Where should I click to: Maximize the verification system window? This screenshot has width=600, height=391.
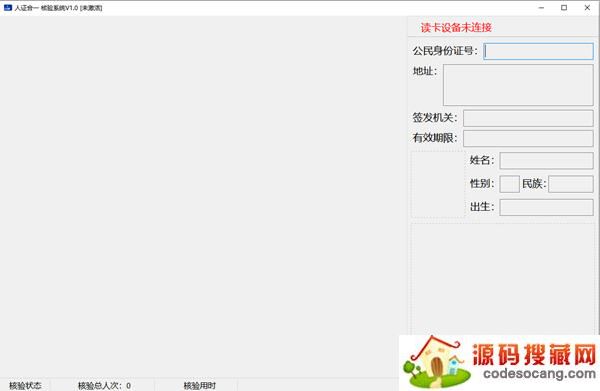[564, 8]
